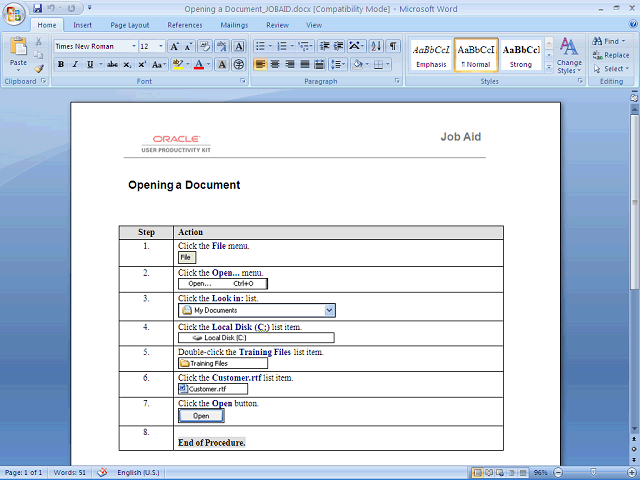Click the zoom slider handle
This screenshot has width=640, height=480.
(593, 473)
